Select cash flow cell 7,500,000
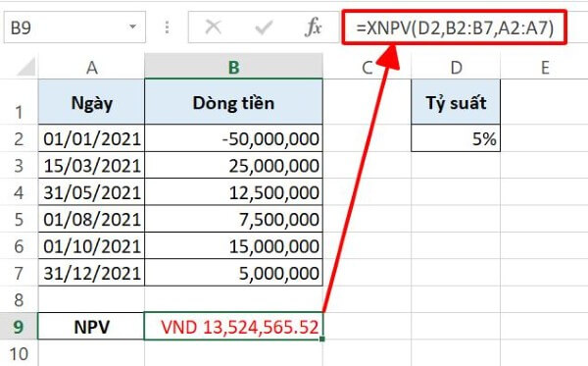The width and height of the screenshot is (588, 366). click(x=233, y=219)
